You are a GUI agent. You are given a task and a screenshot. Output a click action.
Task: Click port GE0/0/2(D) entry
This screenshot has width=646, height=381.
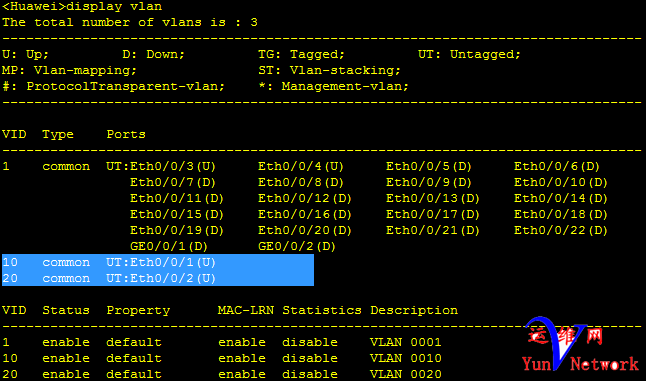point(297,246)
